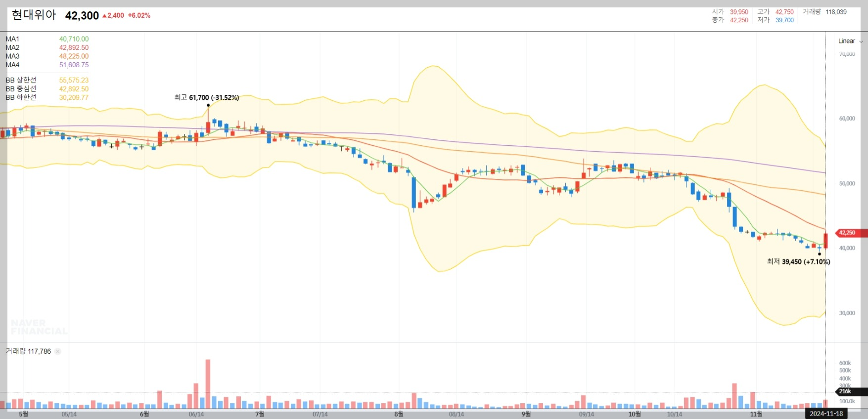Click the 5월 date axis label
The height and width of the screenshot is (419, 868).
click(x=23, y=414)
